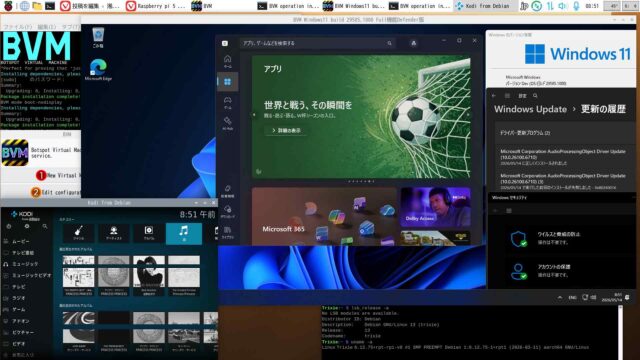640x360 pixels.
Task: Go back in Windows Update settings
Action: [x=494, y=96]
